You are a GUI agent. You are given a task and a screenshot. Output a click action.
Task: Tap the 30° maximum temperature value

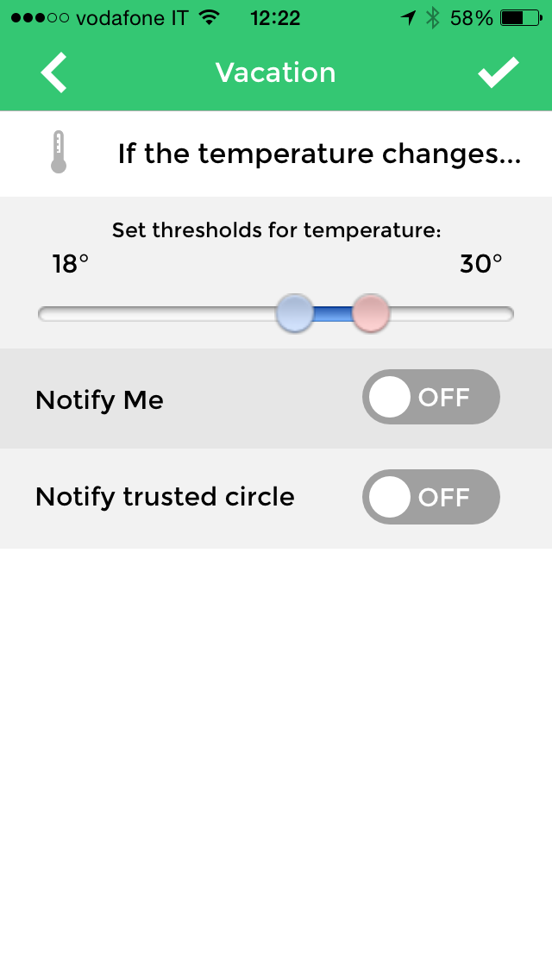(480, 264)
